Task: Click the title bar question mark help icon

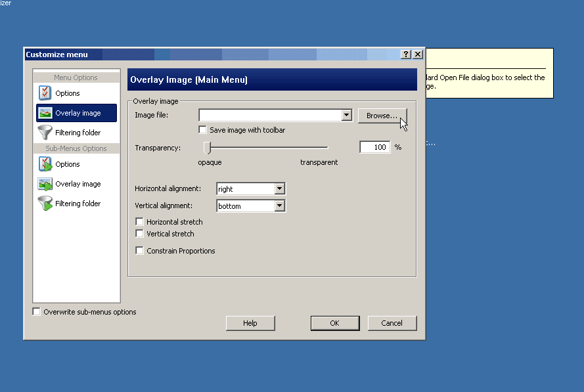Action: click(x=406, y=54)
